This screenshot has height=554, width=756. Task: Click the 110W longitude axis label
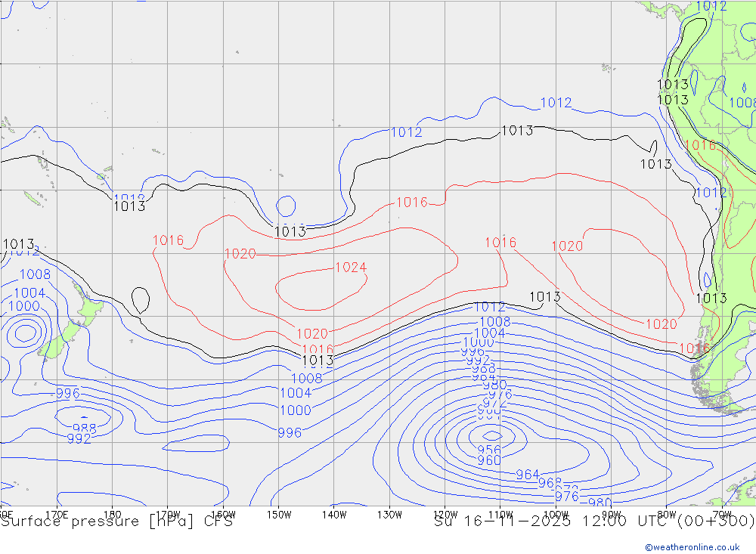pyautogui.click(x=500, y=515)
